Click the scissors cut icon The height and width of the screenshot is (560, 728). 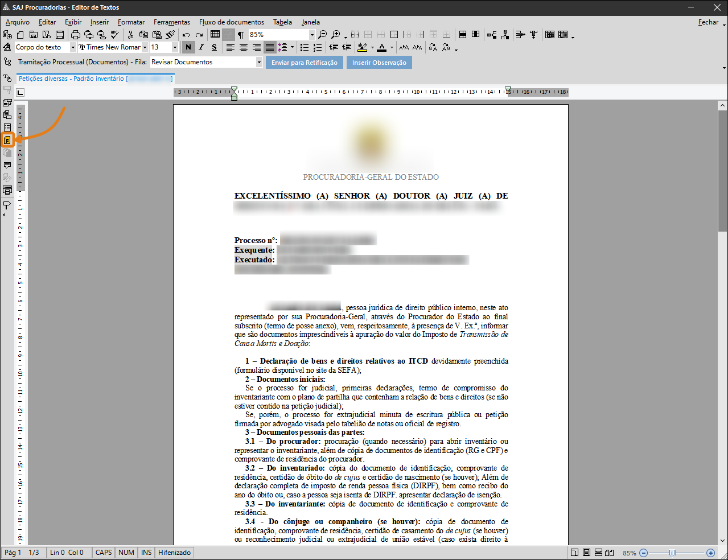pos(130,35)
